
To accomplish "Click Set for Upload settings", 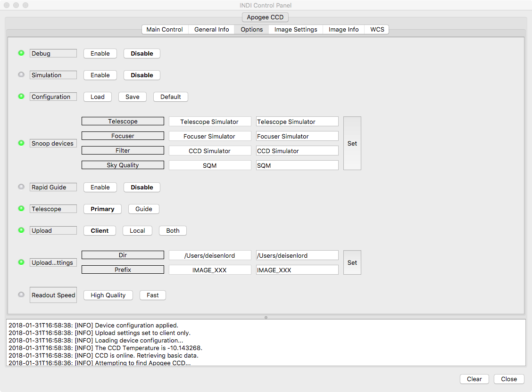I will point(352,262).
